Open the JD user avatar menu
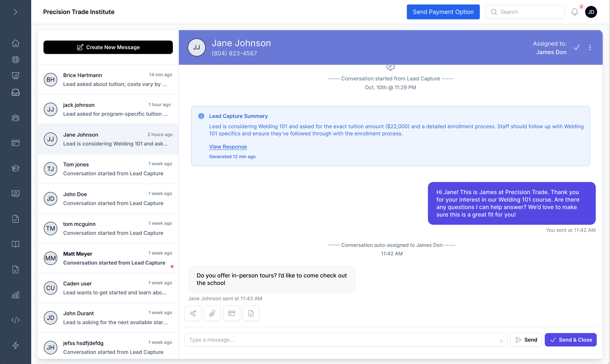The height and width of the screenshot is (364, 610). click(x=591, y=12)
